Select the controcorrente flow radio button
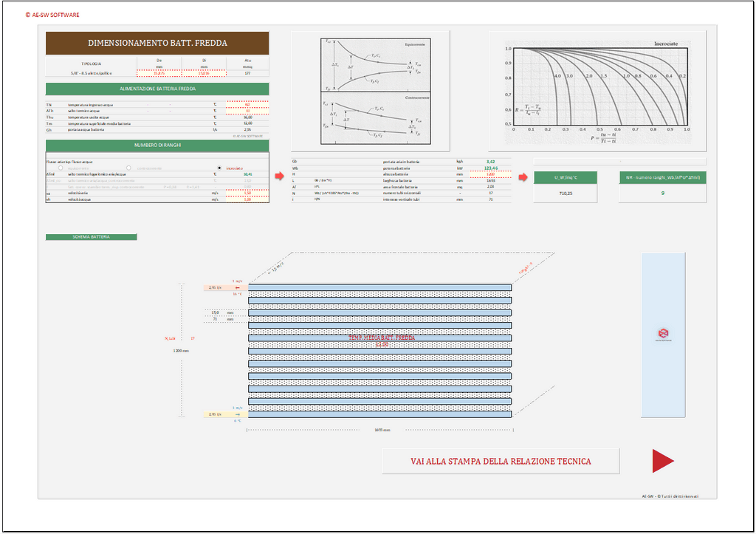 point(129,168)
